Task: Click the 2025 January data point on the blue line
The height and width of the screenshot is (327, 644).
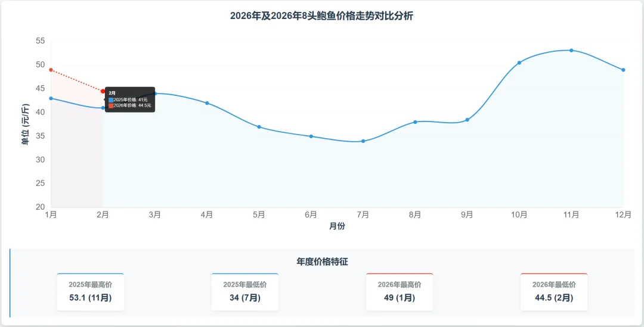Action: (x=51, y=98)
